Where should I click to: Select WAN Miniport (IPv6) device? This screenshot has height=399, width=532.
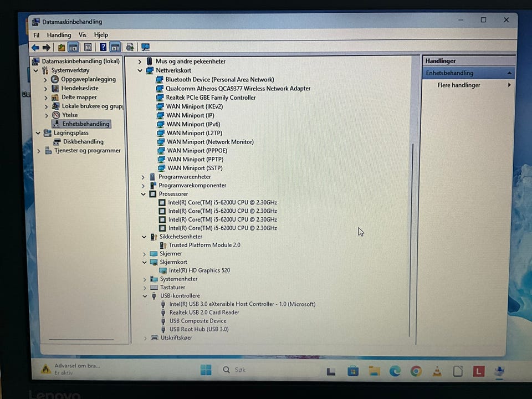coord(193,124)
